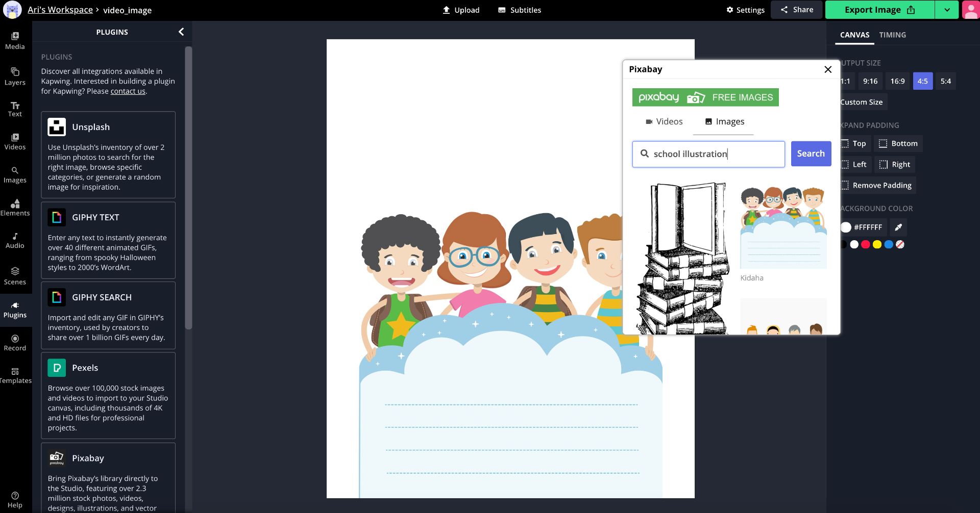Expand the Export Image dropdown arrow
The height and width of the screenshot is (513, 980).
947,10
